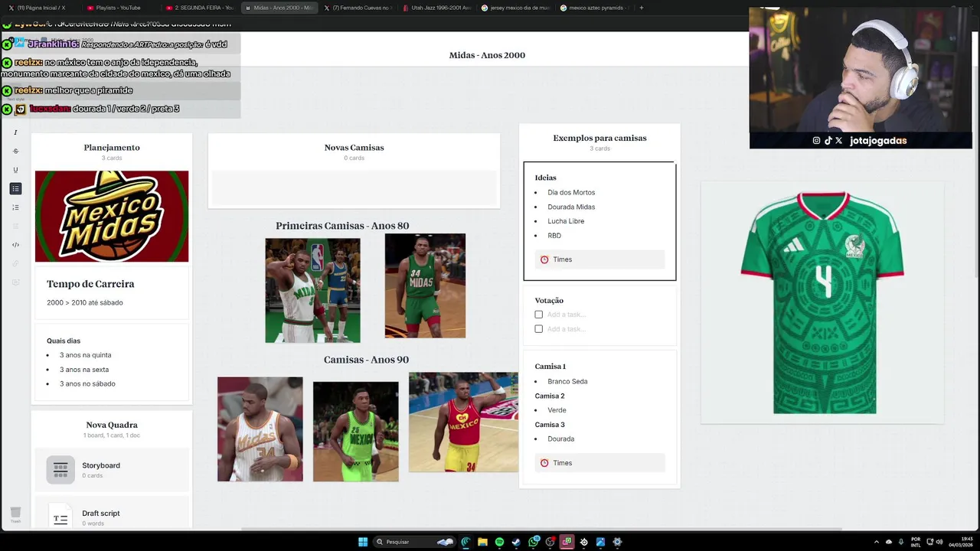Toggle underline formatting in the sidebar
Image resolution: width=980 pixels, height=551 pixels.
click(x=15, y=170)
